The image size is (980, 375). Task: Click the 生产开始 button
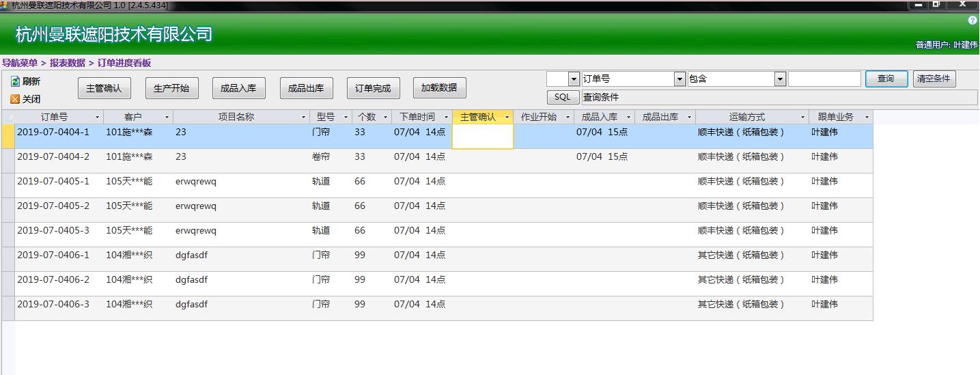[171, 88]
